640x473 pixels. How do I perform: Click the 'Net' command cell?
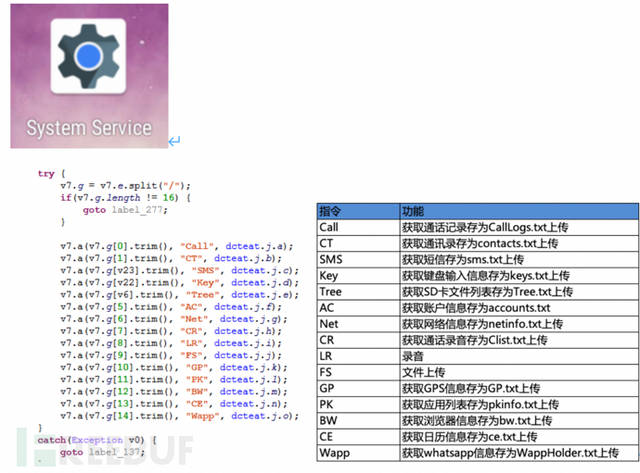[358, 324]
